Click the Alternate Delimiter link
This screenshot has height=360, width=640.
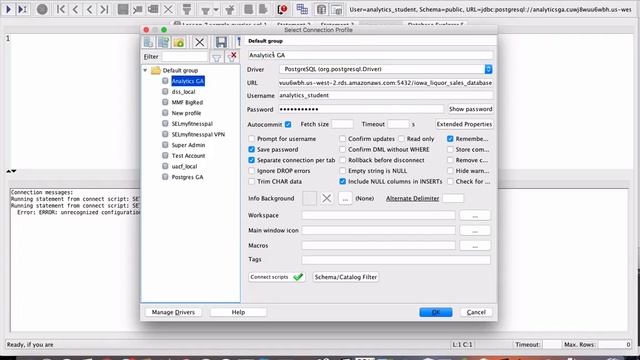[x=412, y=198]
